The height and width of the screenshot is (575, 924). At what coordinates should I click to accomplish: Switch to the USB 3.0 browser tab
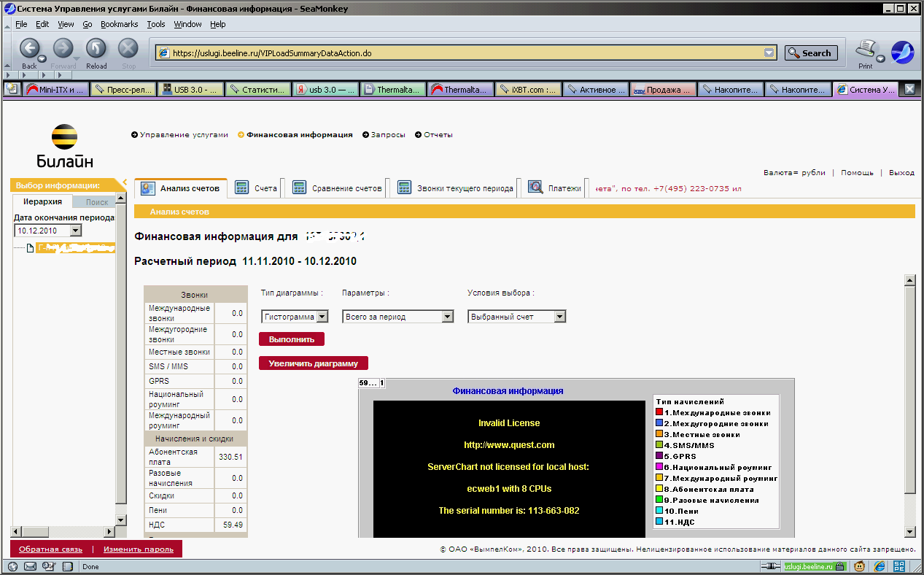point(190,90)
